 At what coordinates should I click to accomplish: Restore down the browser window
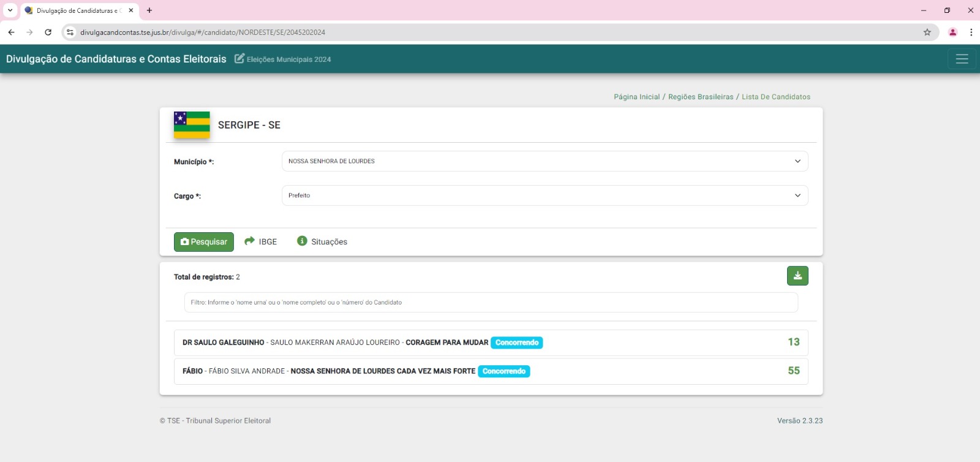point(947,10)
